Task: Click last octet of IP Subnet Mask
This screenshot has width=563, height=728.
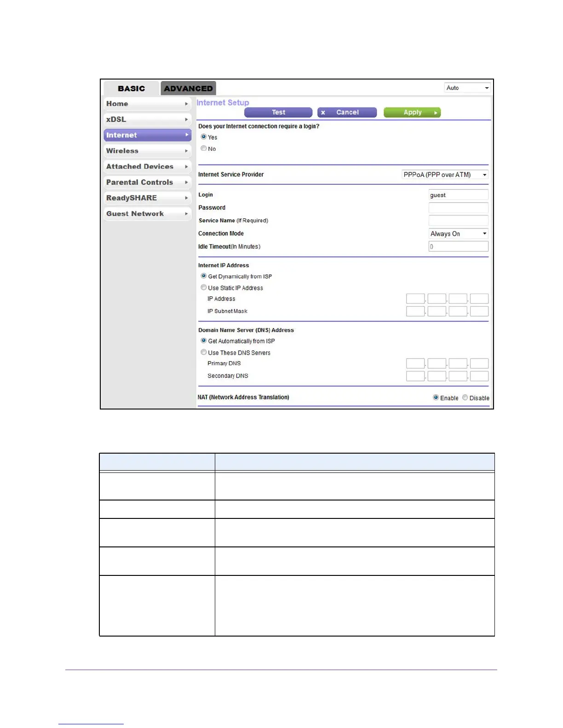Action: pyautogui.click(x=479, y=311)
